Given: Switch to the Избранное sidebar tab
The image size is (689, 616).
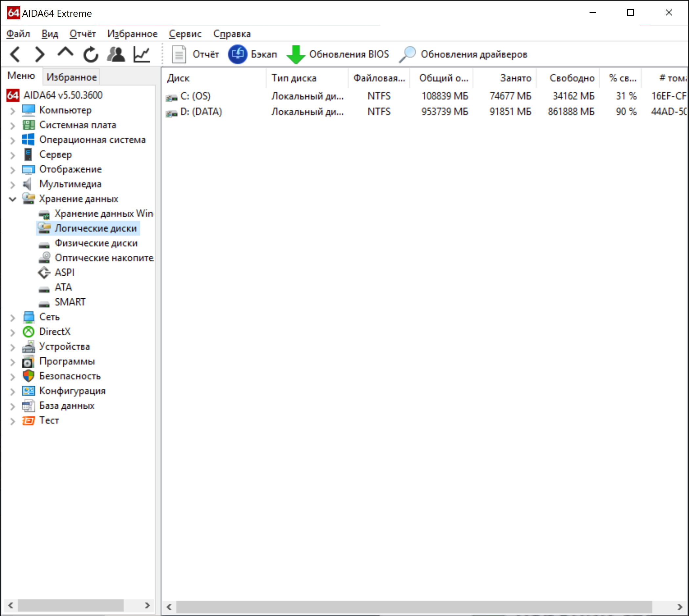Looking at the screenshot, I should point(72,77).
